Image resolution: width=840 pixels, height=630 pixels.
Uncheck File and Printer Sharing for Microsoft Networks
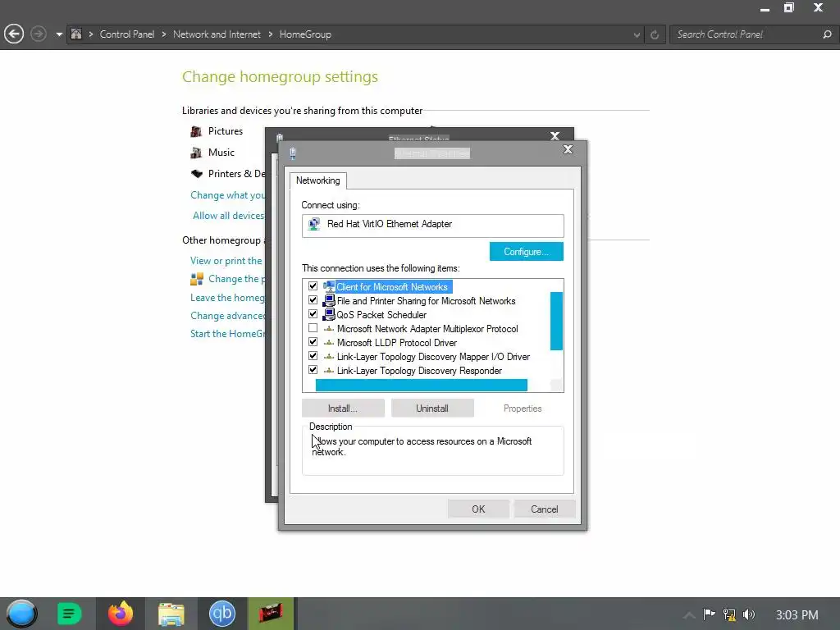point(313,300)
